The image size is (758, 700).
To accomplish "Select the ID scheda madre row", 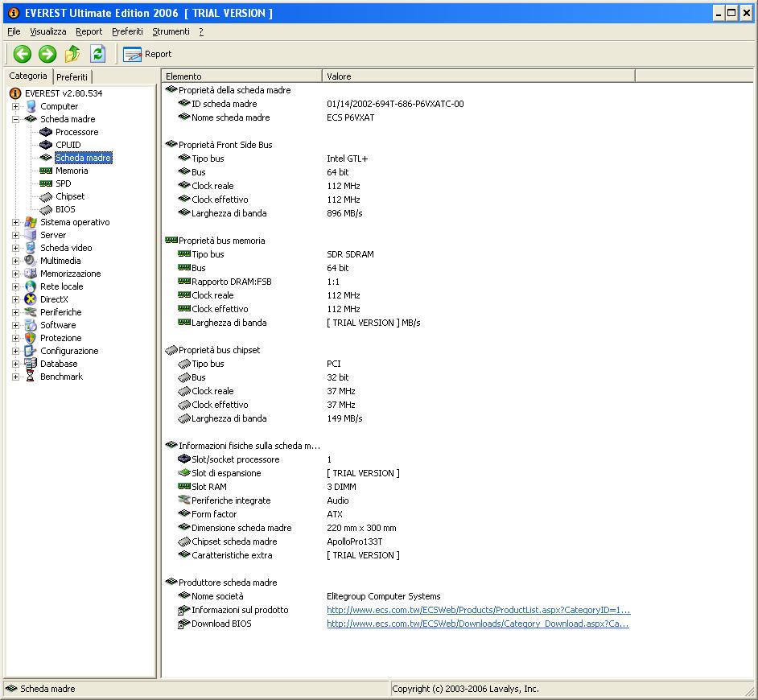I will [x=224, y=104].
